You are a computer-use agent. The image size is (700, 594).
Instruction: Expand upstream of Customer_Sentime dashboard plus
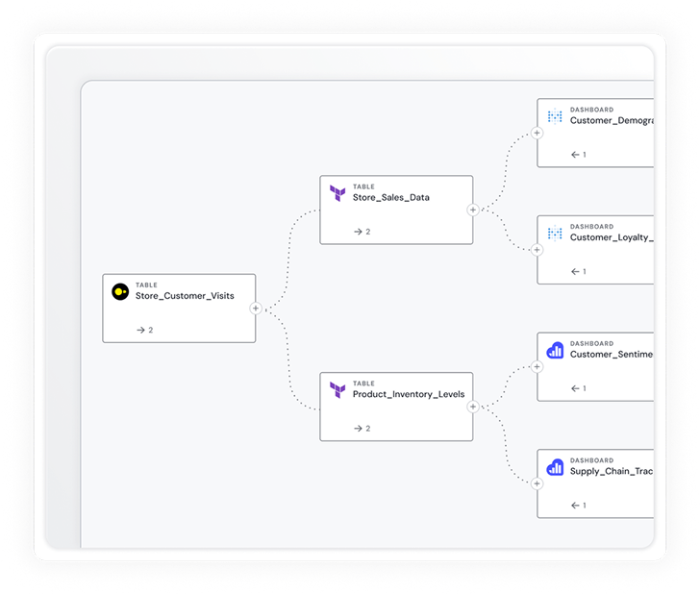(537, 367)
